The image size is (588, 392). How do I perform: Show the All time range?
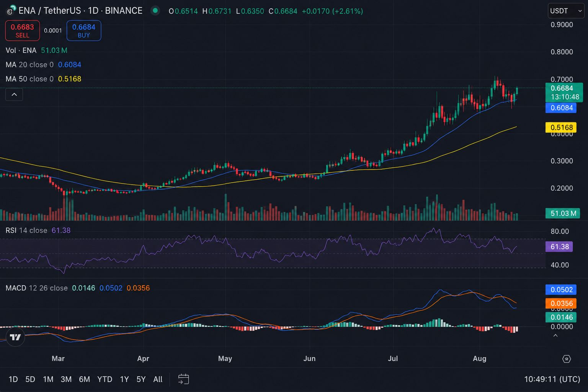pyautogui.click(x=158, y=379)
